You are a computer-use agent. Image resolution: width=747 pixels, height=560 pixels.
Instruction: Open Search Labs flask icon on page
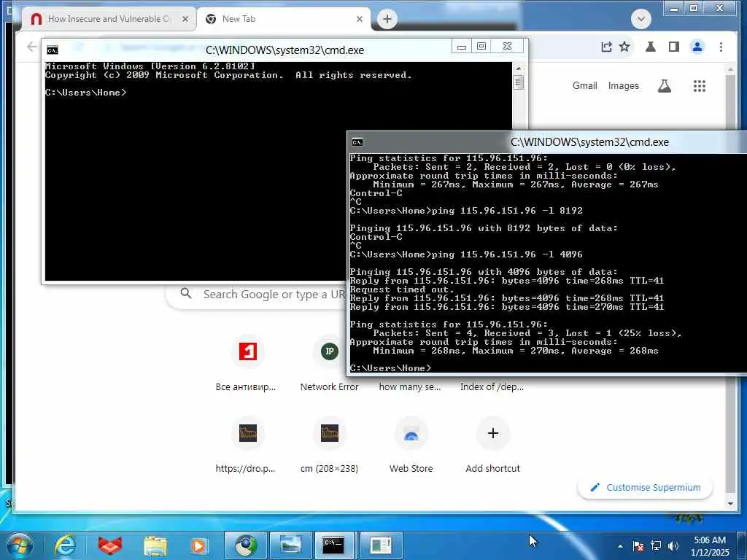tap(664, 86)
